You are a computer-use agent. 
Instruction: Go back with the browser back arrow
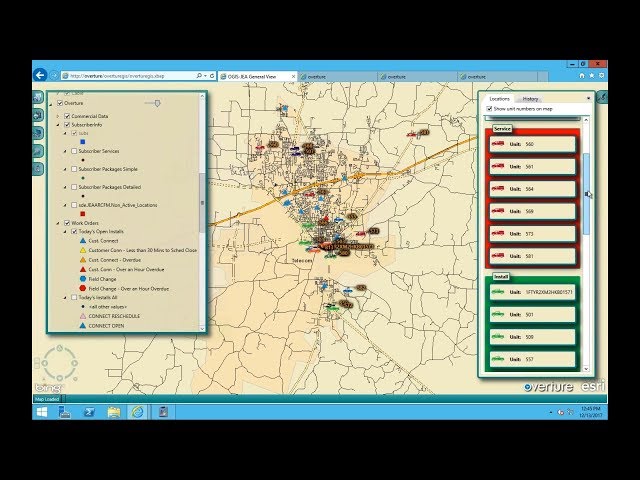point(40,75)
